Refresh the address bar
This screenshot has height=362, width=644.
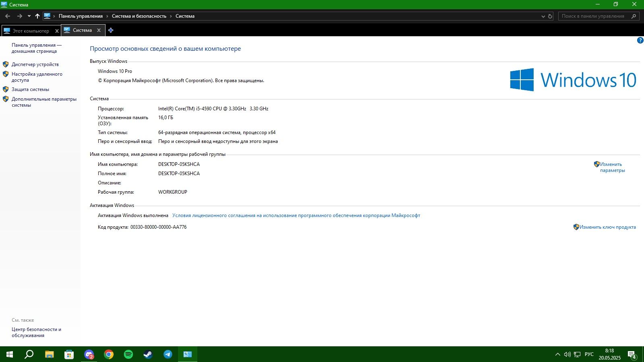550,16
